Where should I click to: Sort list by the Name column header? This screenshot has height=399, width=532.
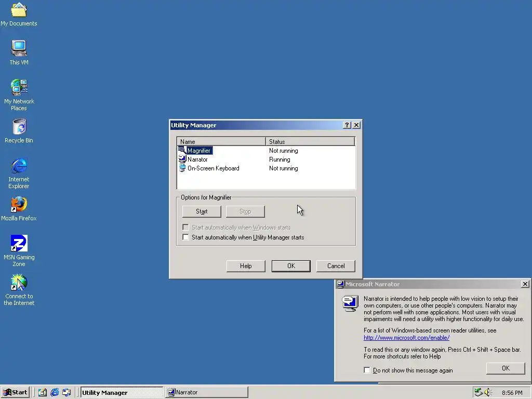pos(221,141)
